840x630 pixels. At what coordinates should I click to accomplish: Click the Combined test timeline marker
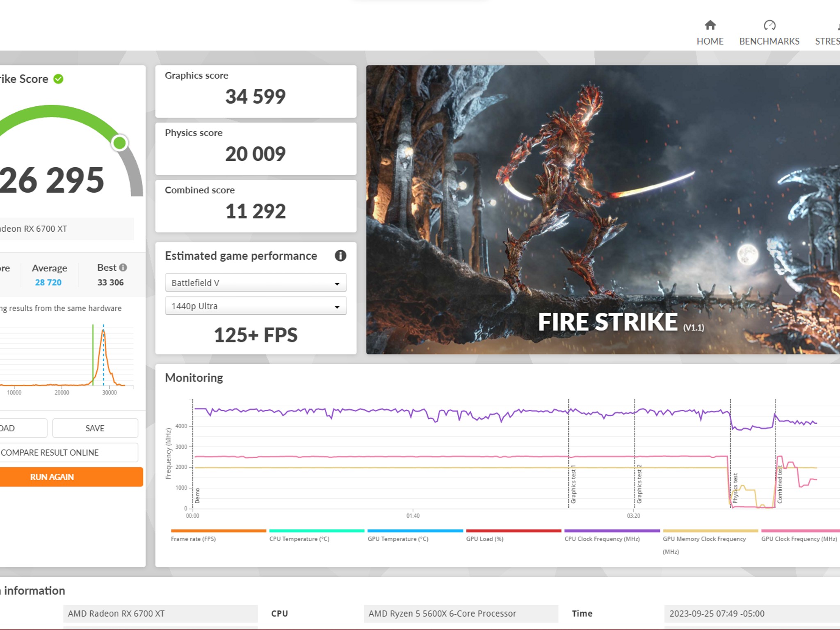pos(780,485)
